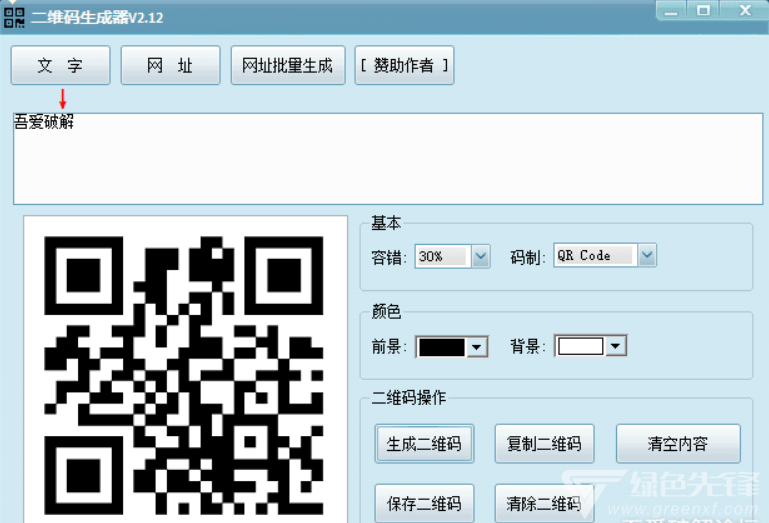Image resolution: width=769 pixels, height=523 pixels.
Task: Click the 容错 label text
Action: point(389,257)
